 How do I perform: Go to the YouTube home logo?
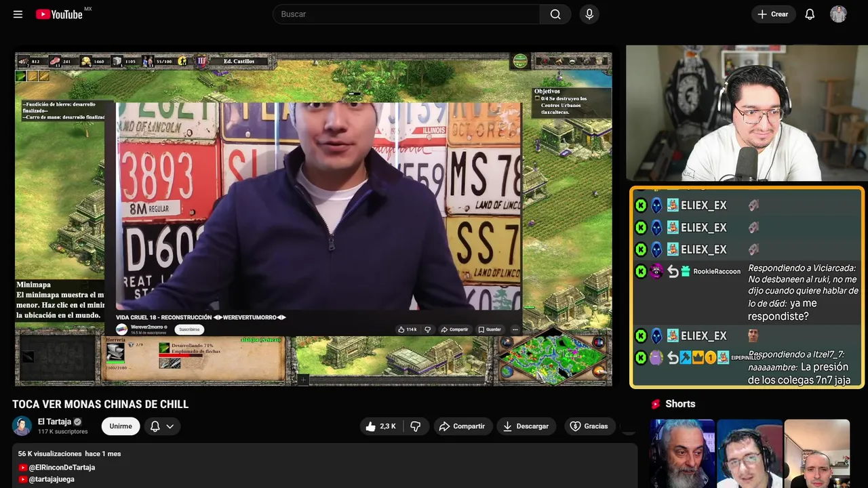[59, 14]
